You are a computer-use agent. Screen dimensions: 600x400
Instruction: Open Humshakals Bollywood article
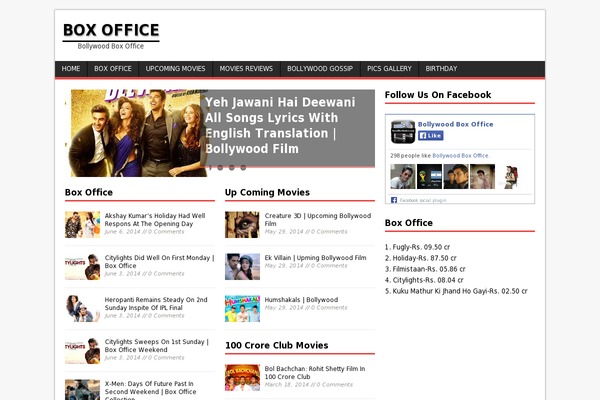pyautogui.click(x=301, y=300)
